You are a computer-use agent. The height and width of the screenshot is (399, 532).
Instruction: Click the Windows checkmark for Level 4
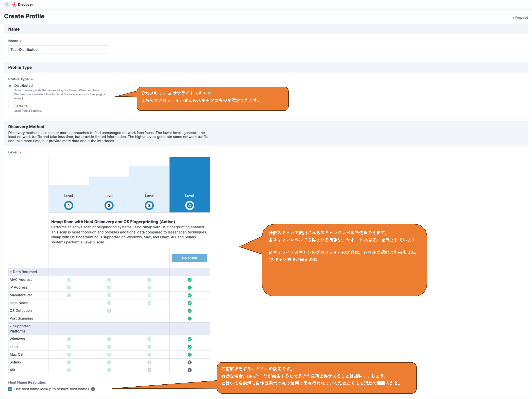[190, 339]
